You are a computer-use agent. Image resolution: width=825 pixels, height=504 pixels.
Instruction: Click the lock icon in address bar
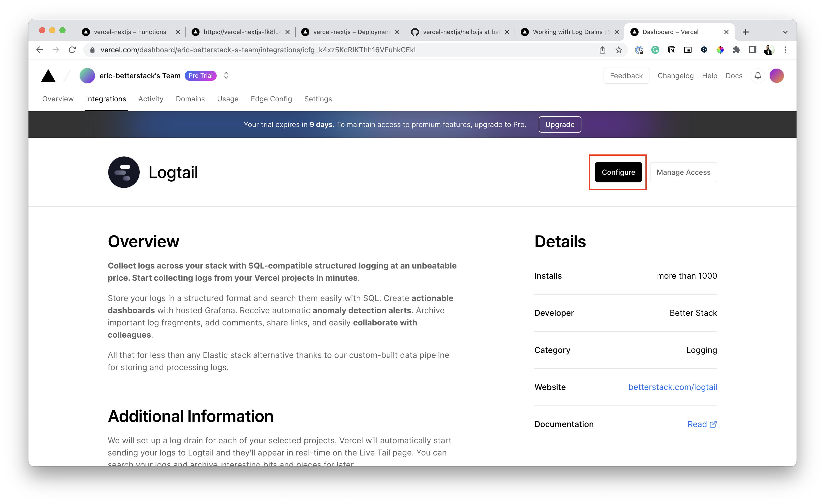(x=93, y=50)
